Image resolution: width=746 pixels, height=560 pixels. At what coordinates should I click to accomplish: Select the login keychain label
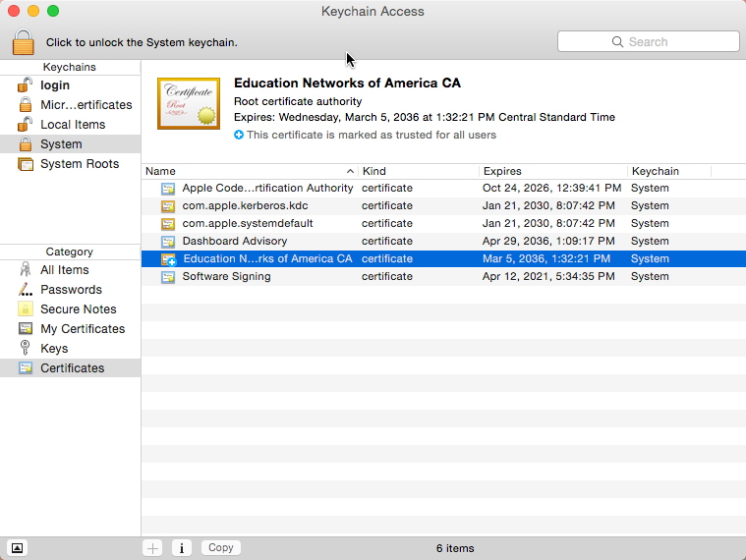[x=55, y=85]
